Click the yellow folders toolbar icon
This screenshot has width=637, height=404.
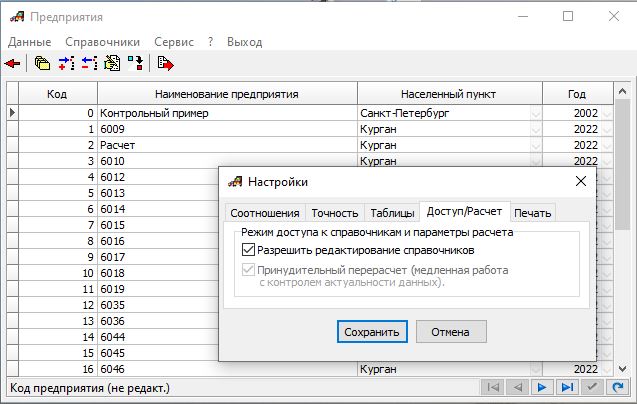click(x=42, y=64)
